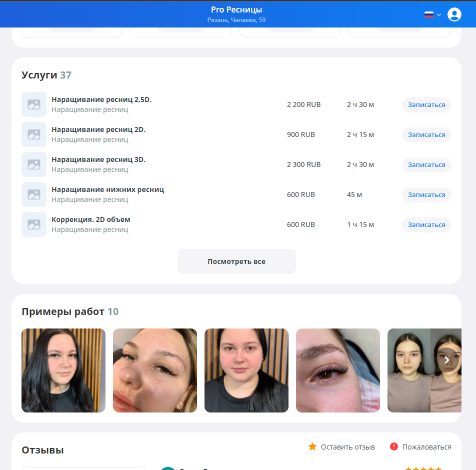Screen dimensions: 476x470
Task: Open the user profile avatar icon
Action: (454, 14)
